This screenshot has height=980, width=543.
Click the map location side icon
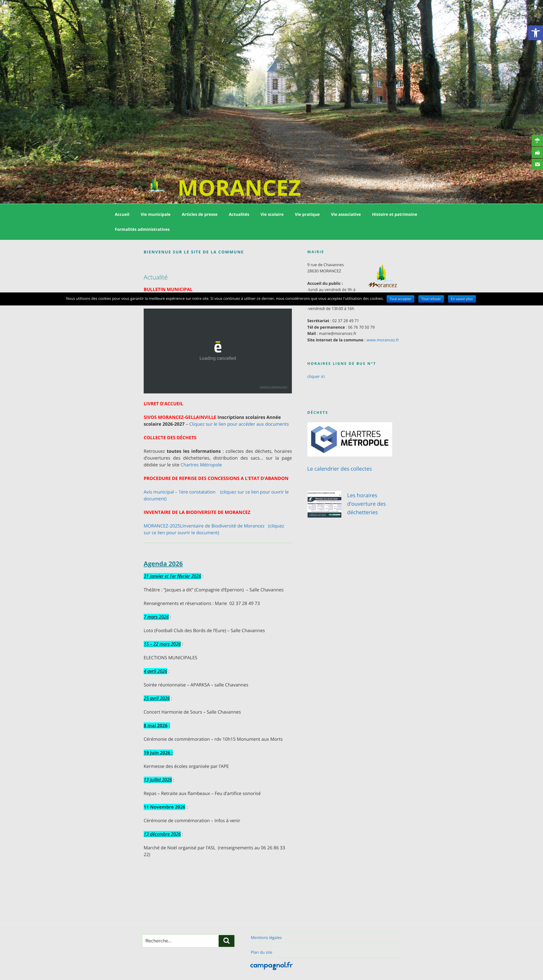pos(537,152)
